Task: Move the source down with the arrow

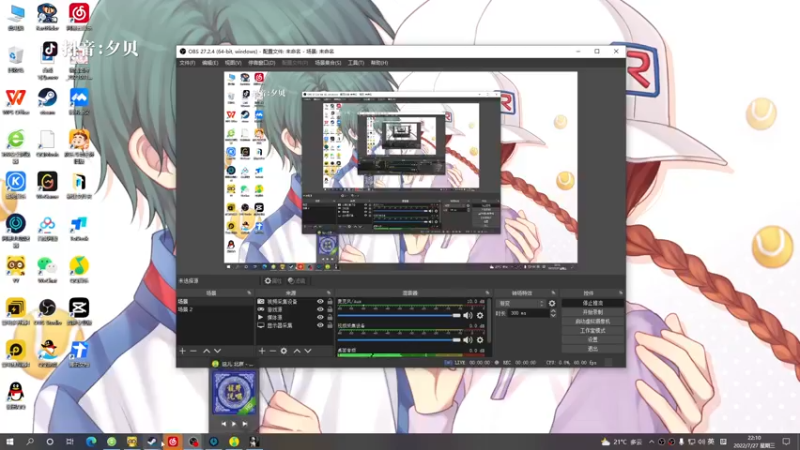Action: point(308,351)
